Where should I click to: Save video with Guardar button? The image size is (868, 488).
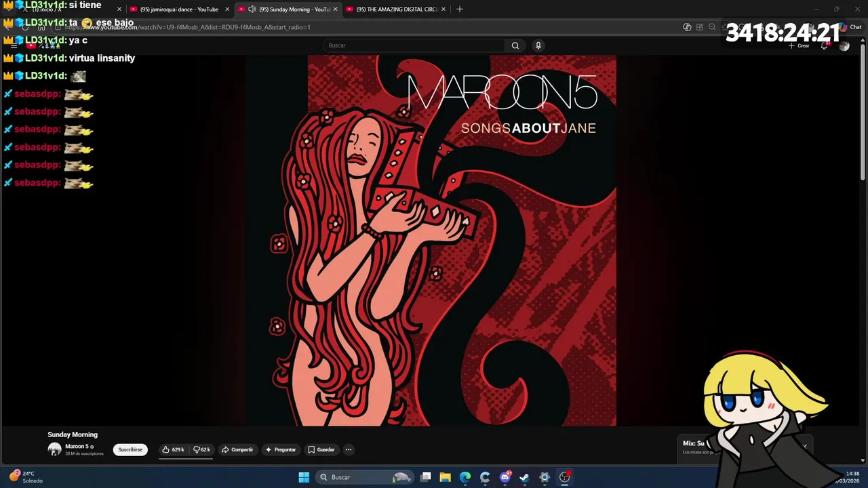321,449
